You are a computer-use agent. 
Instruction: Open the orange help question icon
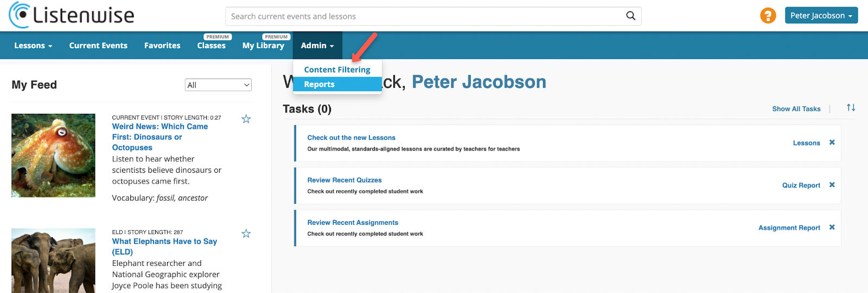(768, 16)
